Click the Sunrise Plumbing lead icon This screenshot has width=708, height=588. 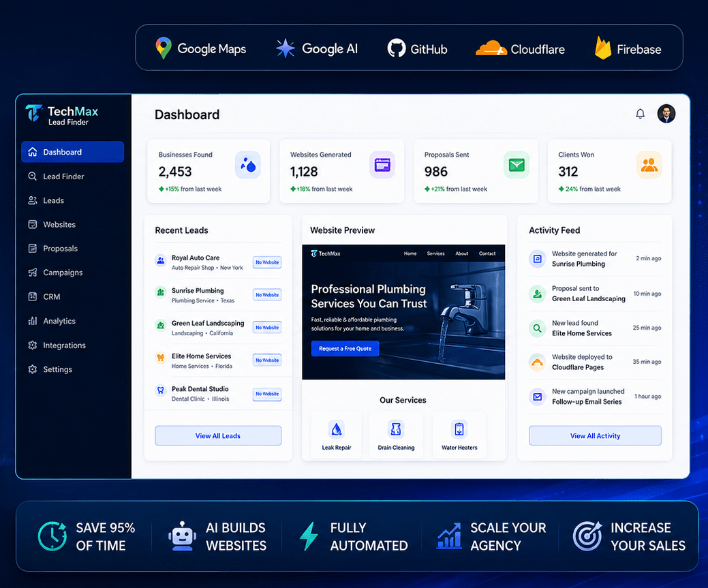[160, 293]
